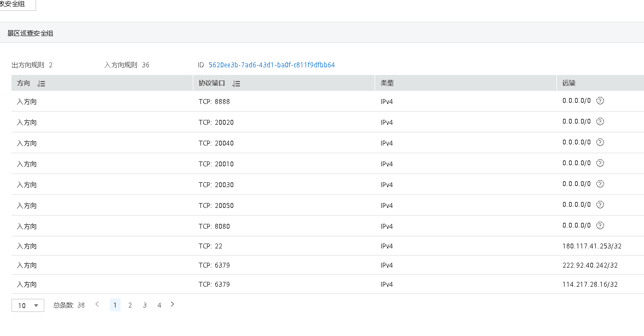Click help icon in TCP 20050 row
This screenshot has height=336, width=644.
pos(600,205)
